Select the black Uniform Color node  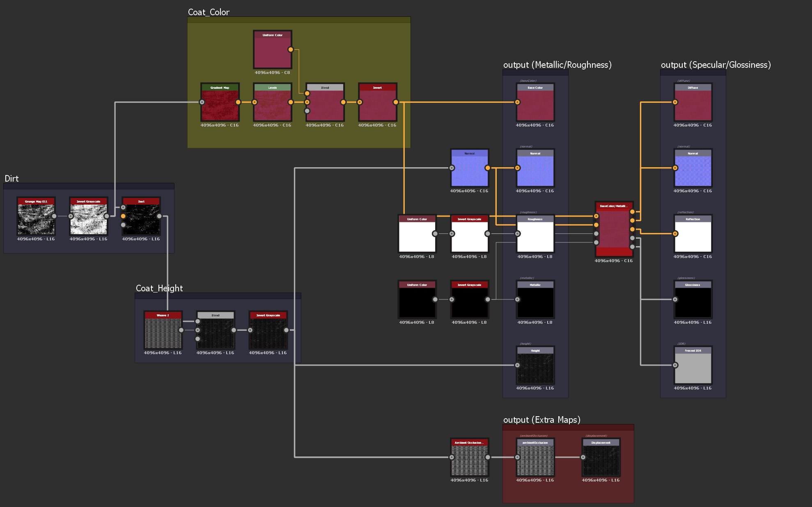(417, 299)
